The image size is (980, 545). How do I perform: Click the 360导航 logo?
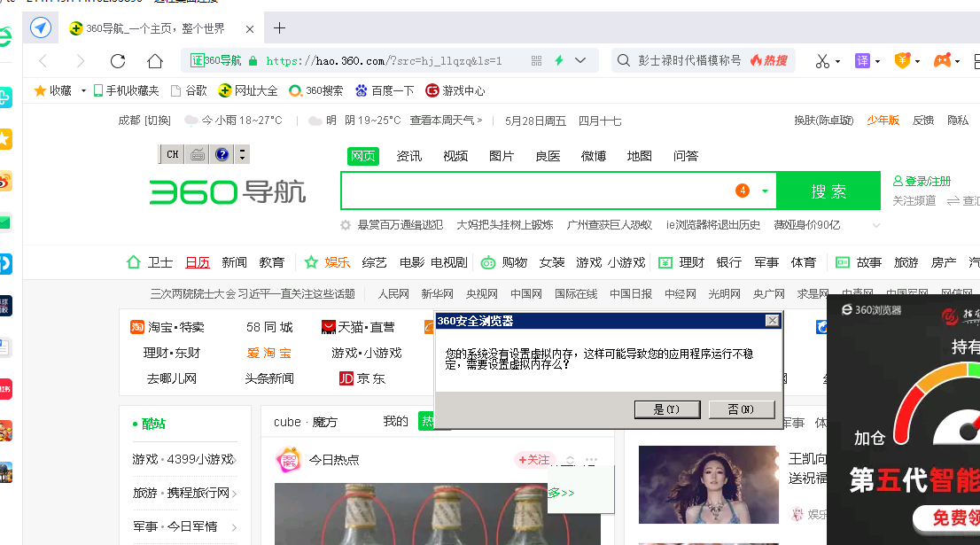[228, 192]
